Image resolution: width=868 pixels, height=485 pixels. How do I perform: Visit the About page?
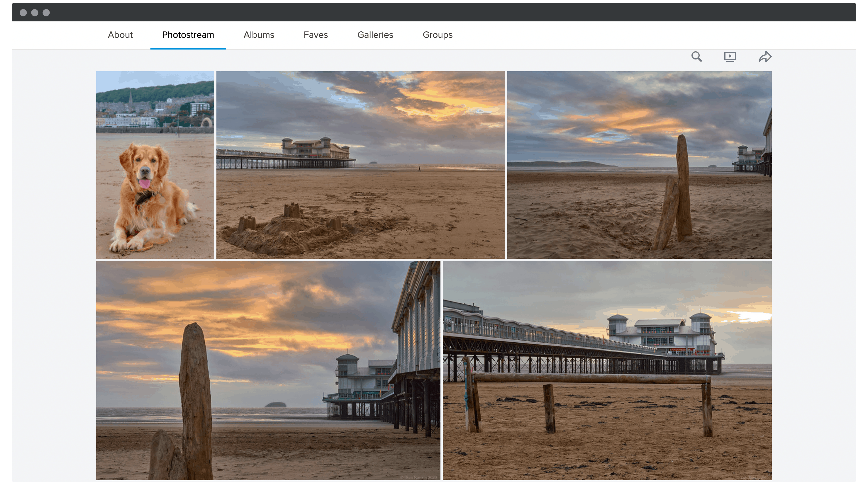coord(120,35)
